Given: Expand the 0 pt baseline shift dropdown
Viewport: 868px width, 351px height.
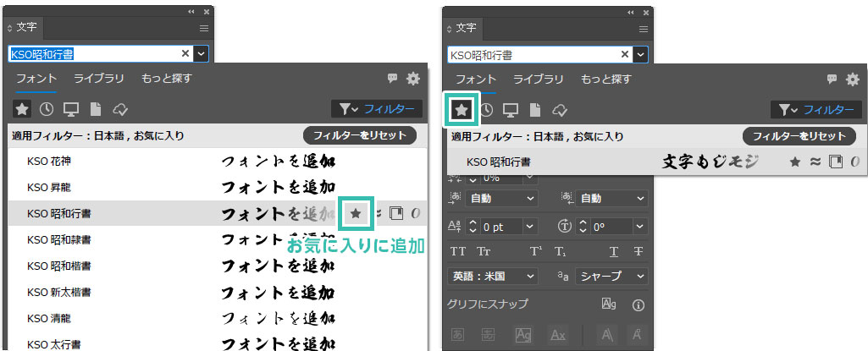Looking at the screenshot, I should [x=530, y=227].
